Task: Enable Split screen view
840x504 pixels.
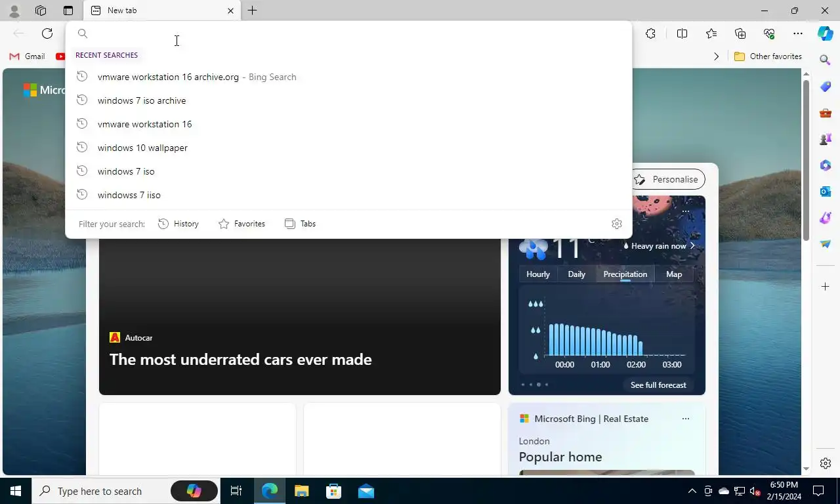Action: coord(682,33)
